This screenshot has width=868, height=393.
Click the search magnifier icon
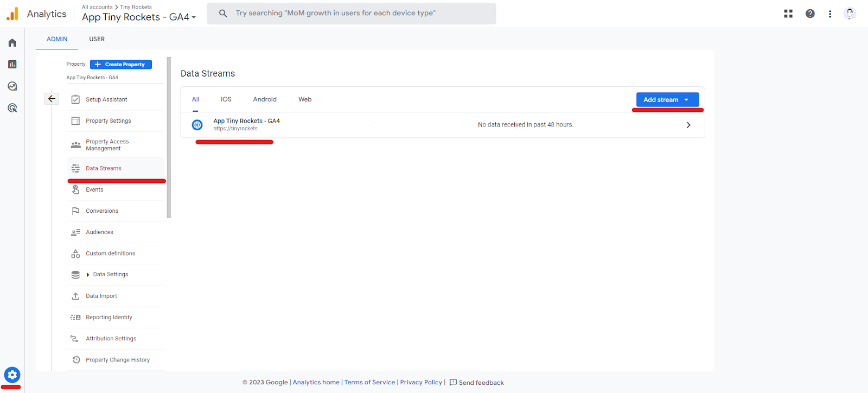223,13
